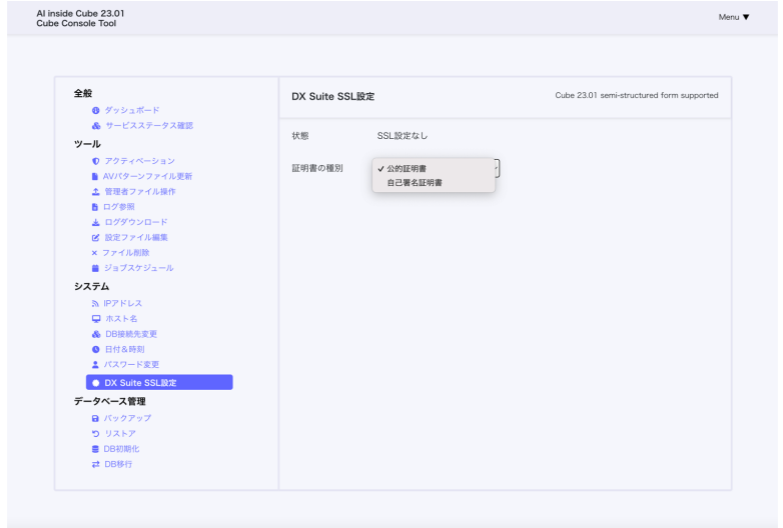Click the monitor icon beside ホスト名

pyautogui.click(x=95, y=318)
